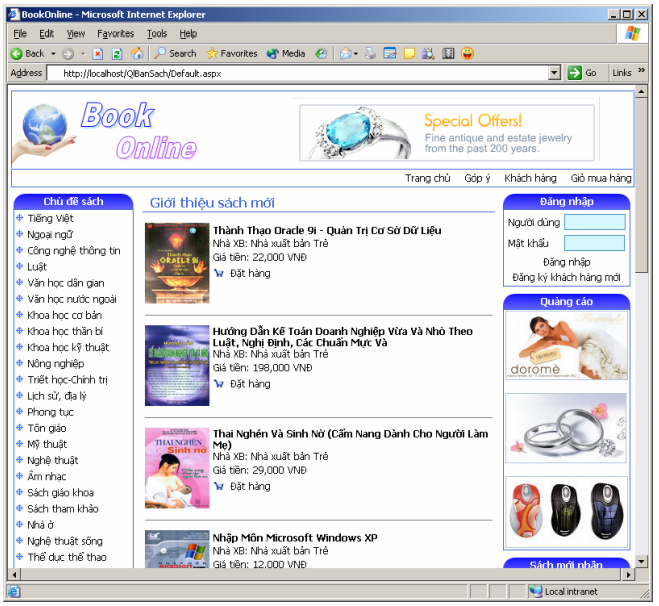Open the Search toolbar button
659x606 pixels.
click(175, 53)
